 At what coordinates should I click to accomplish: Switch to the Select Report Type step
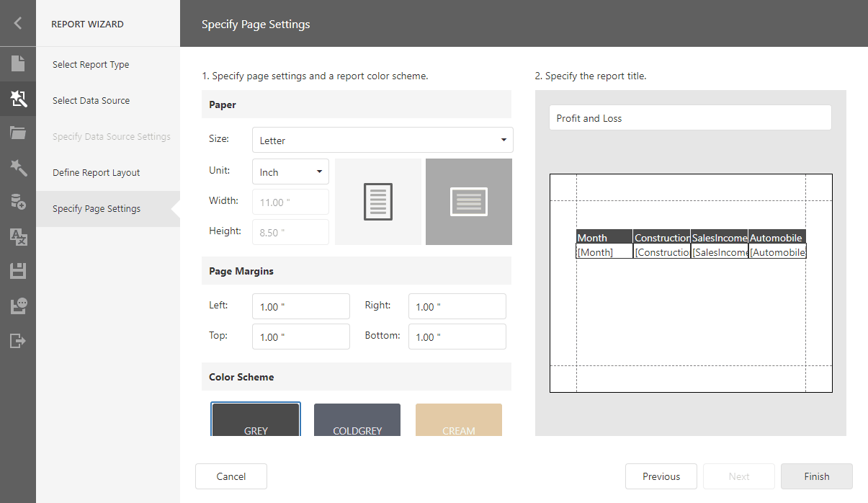pyautogui.click(x=91, y=64)
